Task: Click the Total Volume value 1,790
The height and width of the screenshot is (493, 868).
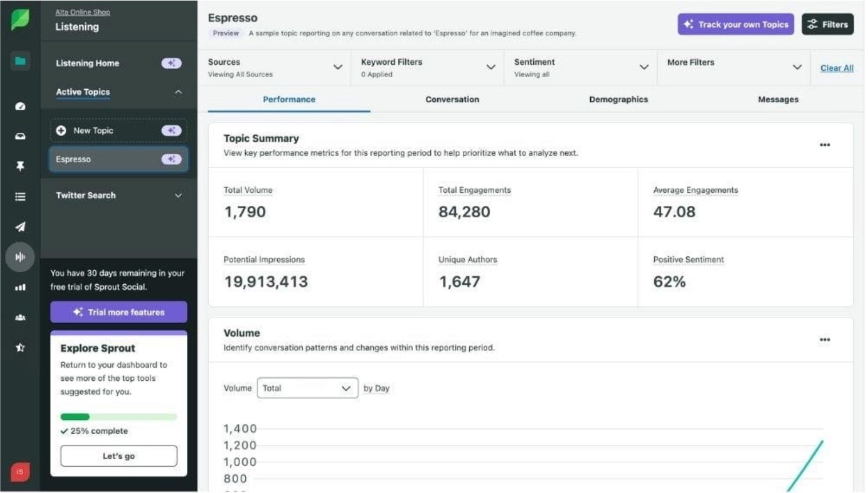Action: (x=245, y=212)
